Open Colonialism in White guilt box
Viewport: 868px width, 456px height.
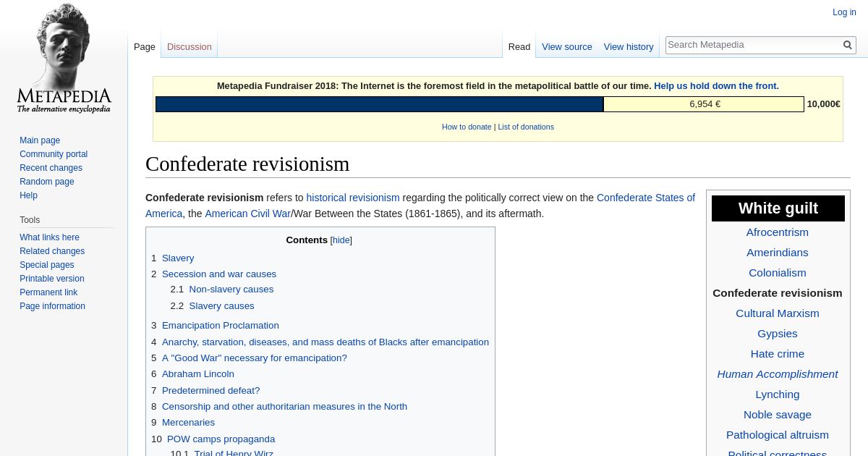tap(778, 273)
